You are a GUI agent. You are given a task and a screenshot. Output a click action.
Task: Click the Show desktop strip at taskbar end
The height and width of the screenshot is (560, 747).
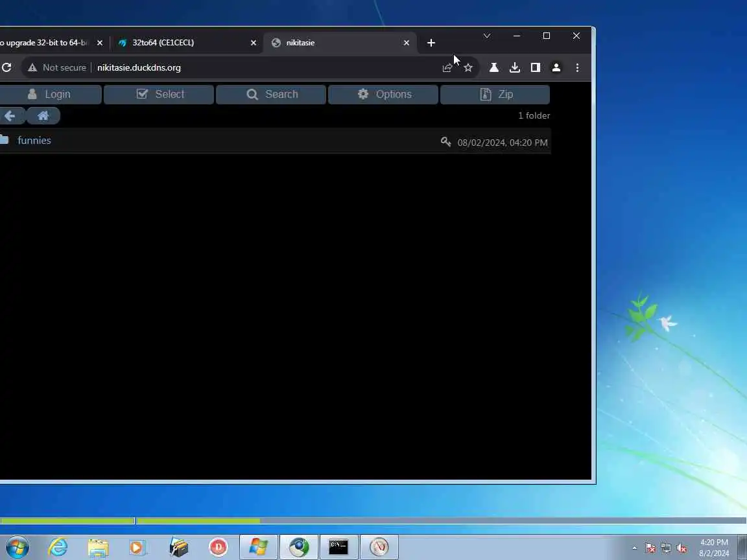click(x=742, y=547)
